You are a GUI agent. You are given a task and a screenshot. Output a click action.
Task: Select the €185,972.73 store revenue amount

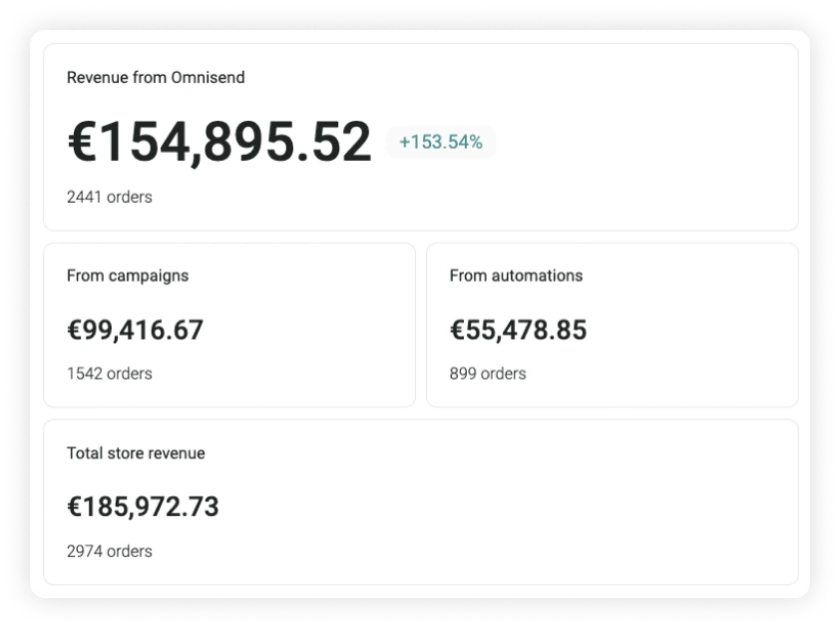click(143, 506)
